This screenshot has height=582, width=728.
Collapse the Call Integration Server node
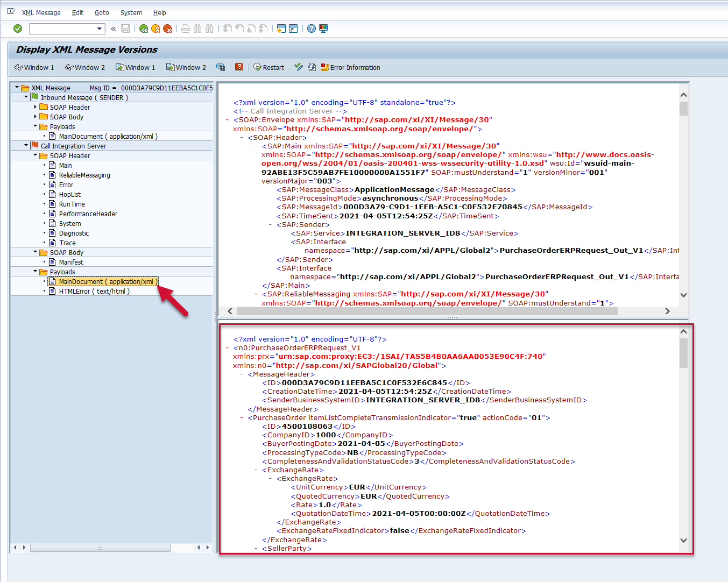(x=26, y=146)
